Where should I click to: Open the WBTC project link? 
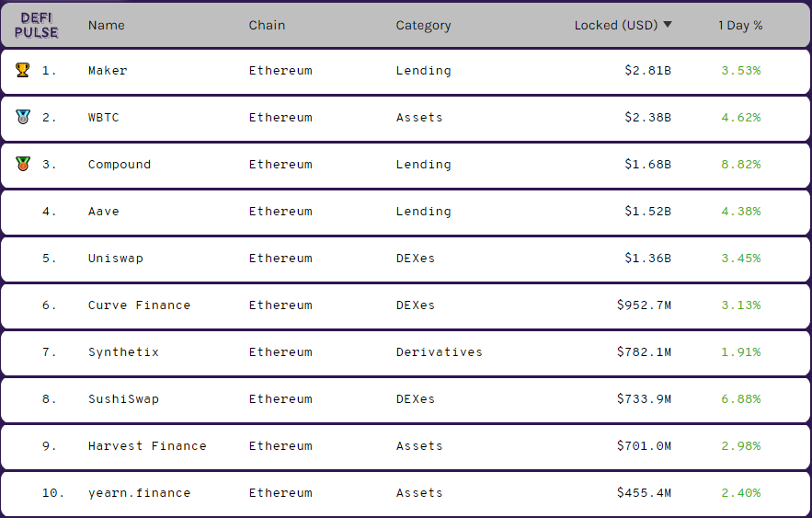pyautogui.click(x=104, y=118)
